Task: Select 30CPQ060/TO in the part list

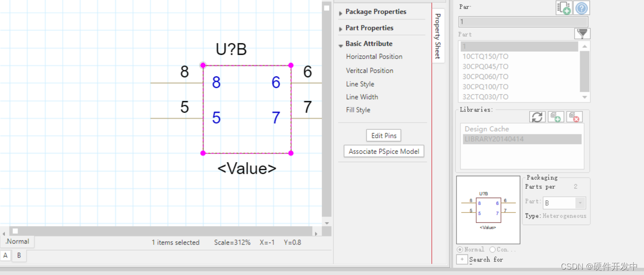Action: point(485,76)
